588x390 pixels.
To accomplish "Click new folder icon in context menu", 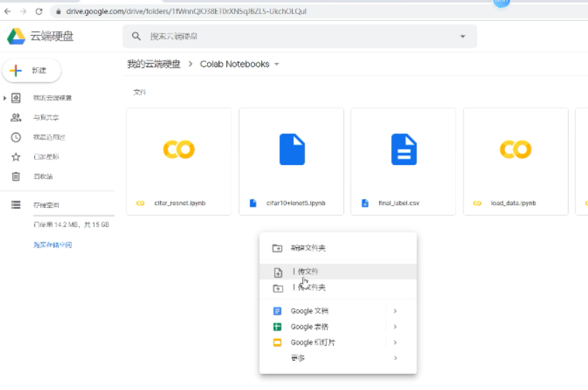I will click(x=277, y=249).
